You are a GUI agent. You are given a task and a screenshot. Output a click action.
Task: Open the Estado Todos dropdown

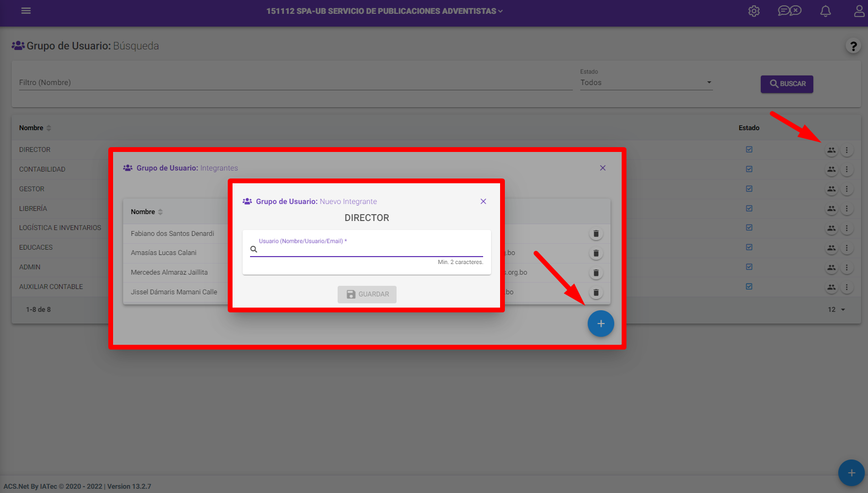(646, 82)
